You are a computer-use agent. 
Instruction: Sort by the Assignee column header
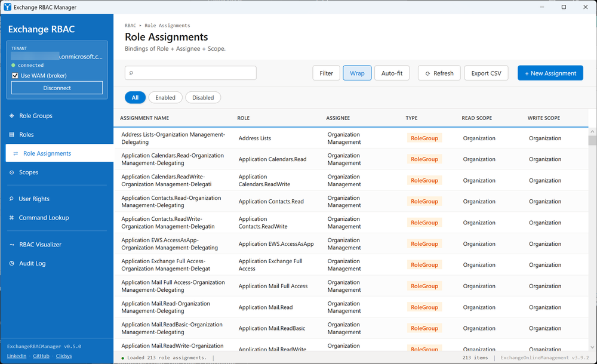click(338, 118)
